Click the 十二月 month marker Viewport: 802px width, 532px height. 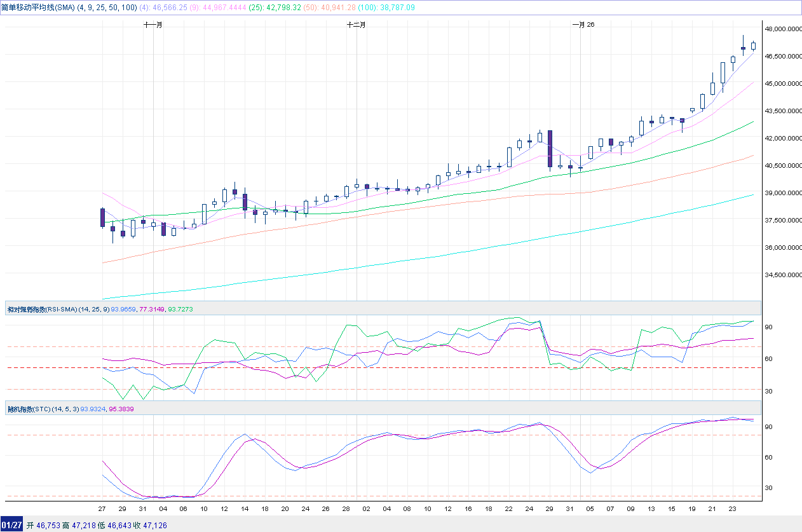click(357, 24)
